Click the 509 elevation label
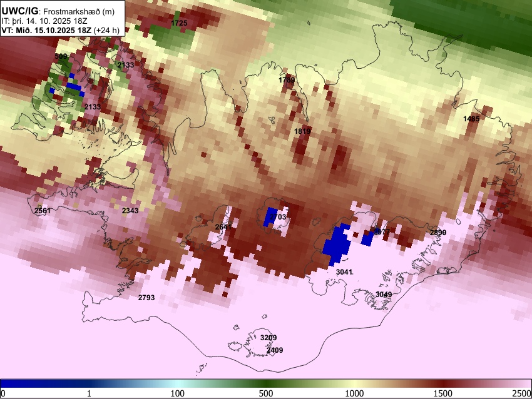Viewport: 532px width, 399px height. pos(61,56)
